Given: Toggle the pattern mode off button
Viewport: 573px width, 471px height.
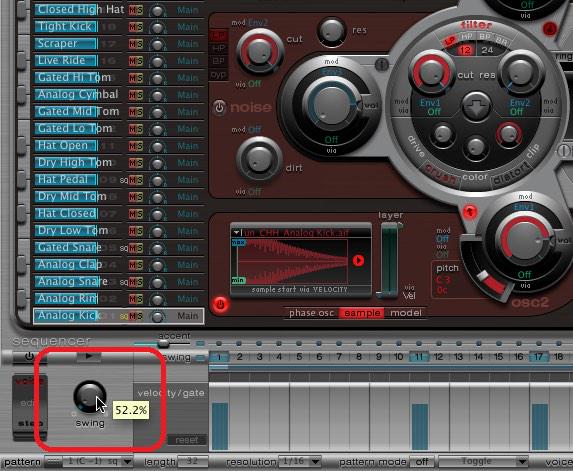Looking at the screenshot, I should point(422,462).
